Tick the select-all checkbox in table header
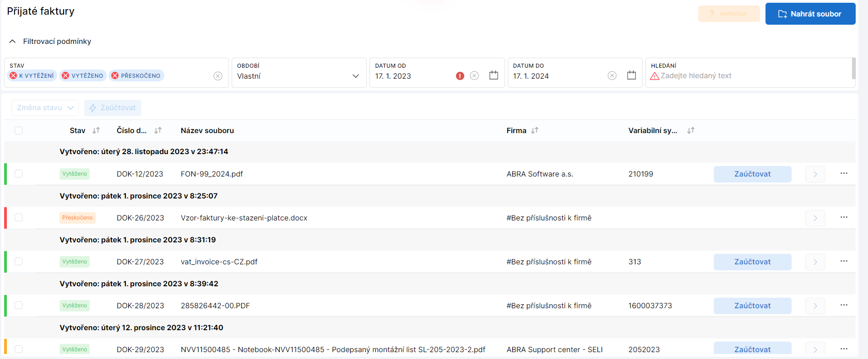Viewport: 868px width, 359px height. [18, 131]
